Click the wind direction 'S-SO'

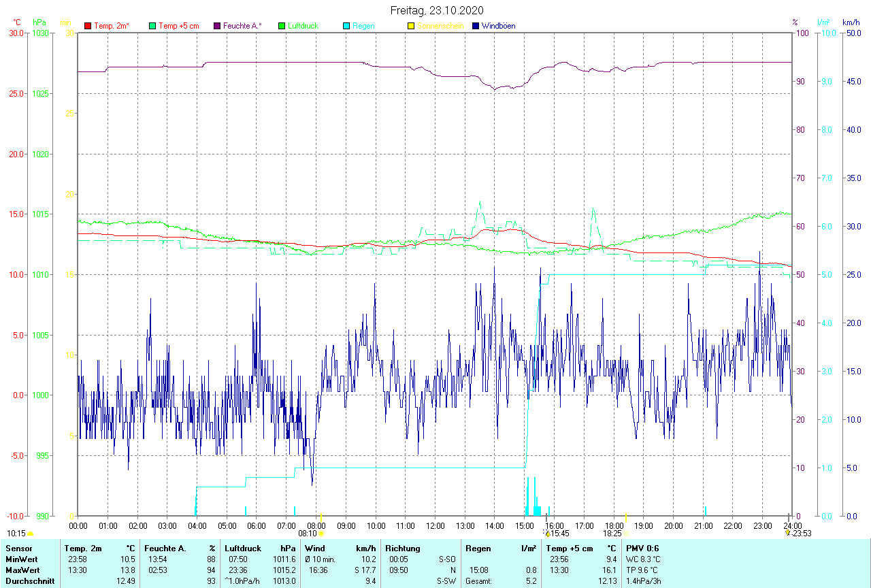[x=446, y=559]
